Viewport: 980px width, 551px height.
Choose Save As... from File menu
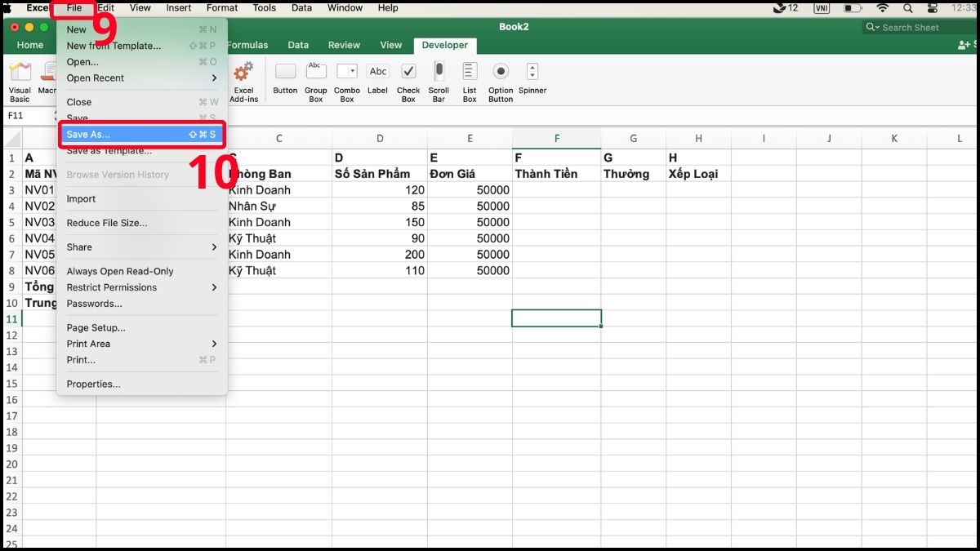[142, 134]
